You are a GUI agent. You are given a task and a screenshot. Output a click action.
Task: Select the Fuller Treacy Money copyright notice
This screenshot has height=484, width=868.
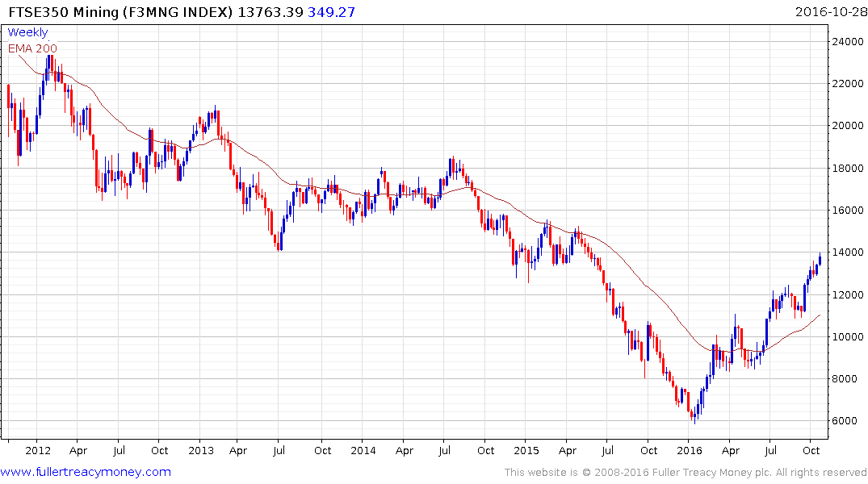pos(686,473)
